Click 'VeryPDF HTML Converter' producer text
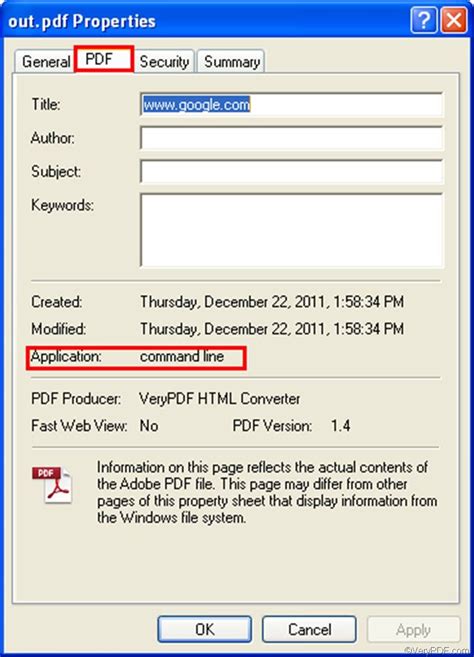Screen dimensions: 474x657 (220, 398)
